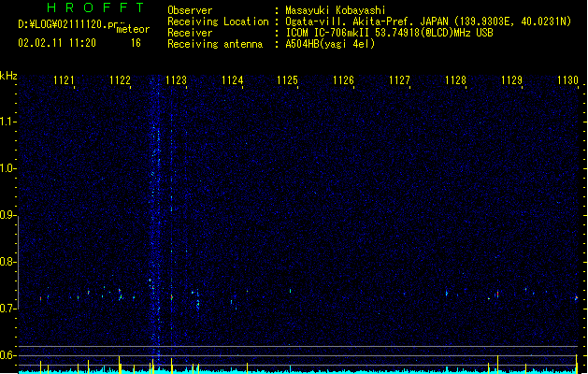Click the 0.7 kHz frequency label

[x=7, y=309]
